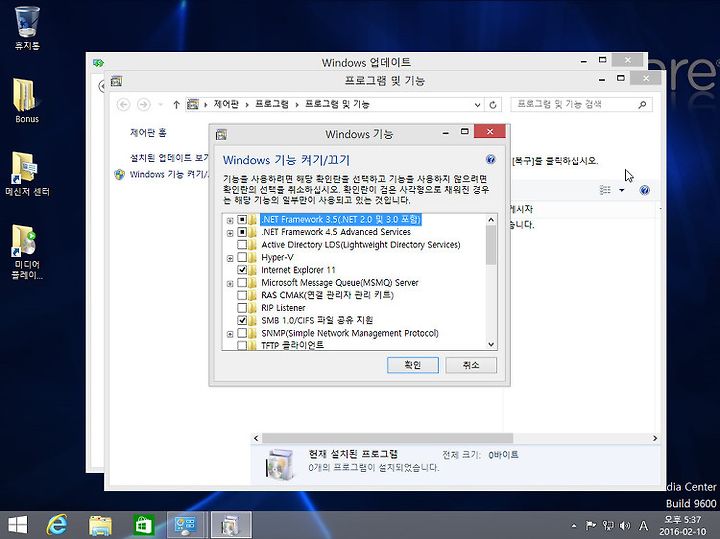The width and height of the screenshot is (720, 539).
Task: Click feature list scrollbar down arrow
Action: pos(491,344)
